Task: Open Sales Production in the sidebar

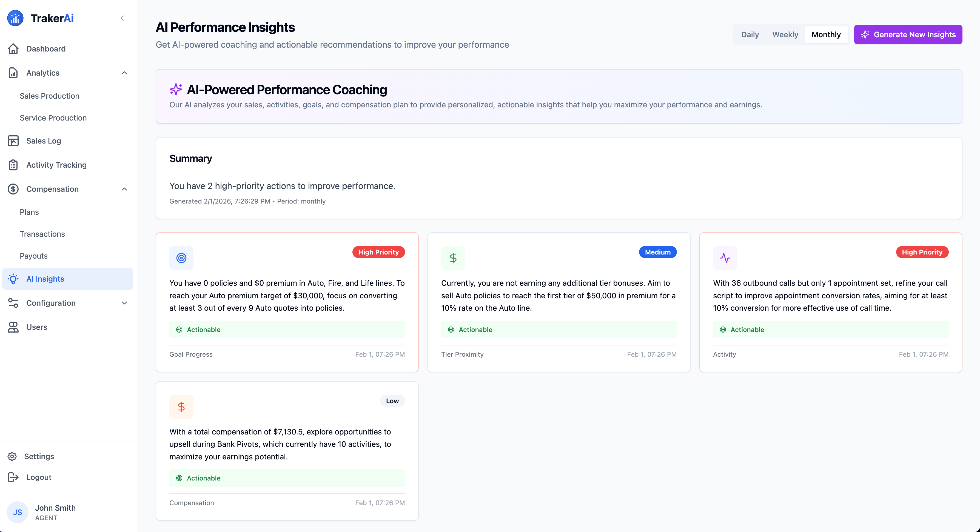Action: [x=49, y=96]
